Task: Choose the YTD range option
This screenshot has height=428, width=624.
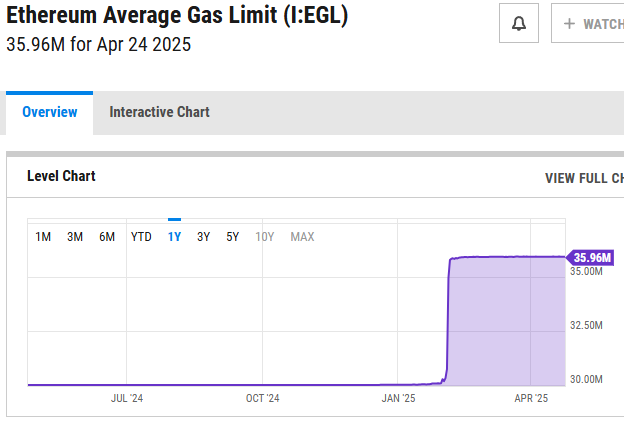Action: 141,237
